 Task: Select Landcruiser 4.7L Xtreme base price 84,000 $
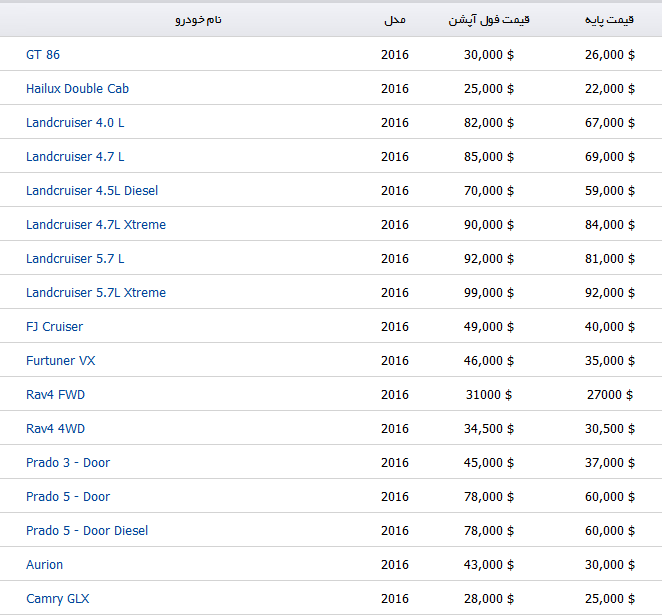coord(610,225)
